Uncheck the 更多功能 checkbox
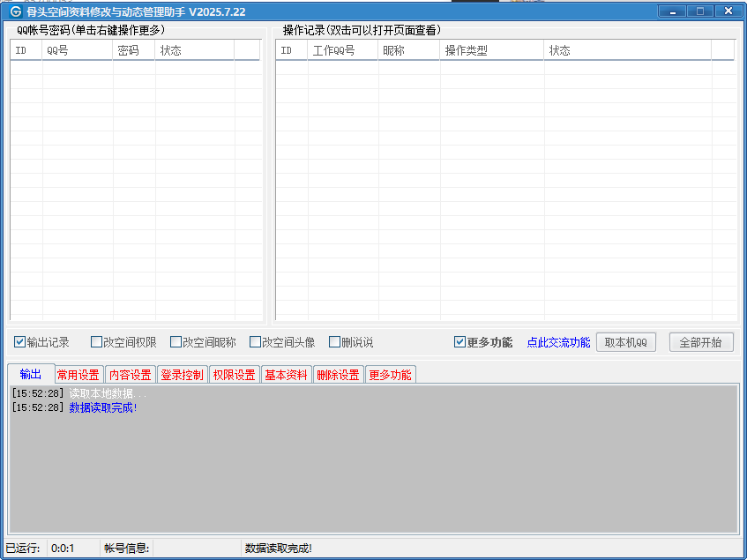747x560 pixels. [460, 342]
